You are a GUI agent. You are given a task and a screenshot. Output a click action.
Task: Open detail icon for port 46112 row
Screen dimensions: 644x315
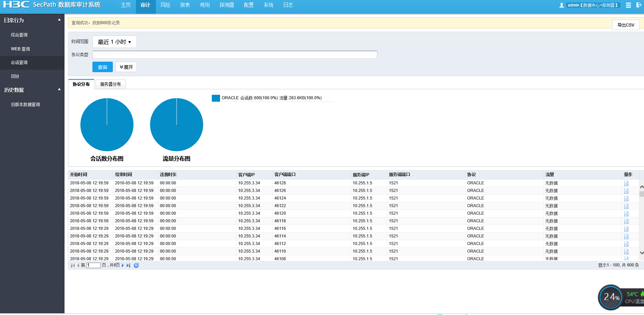point(626,244)
